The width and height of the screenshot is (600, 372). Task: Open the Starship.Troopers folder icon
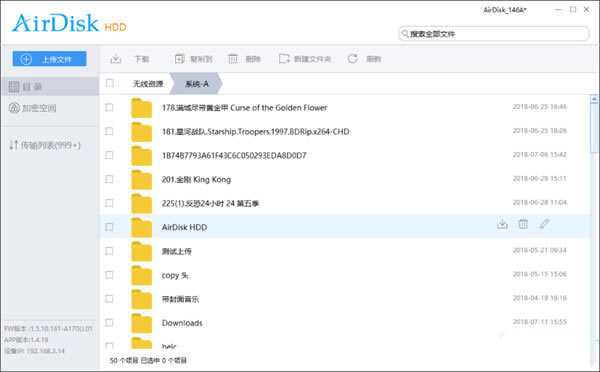[x=141, y=132]
